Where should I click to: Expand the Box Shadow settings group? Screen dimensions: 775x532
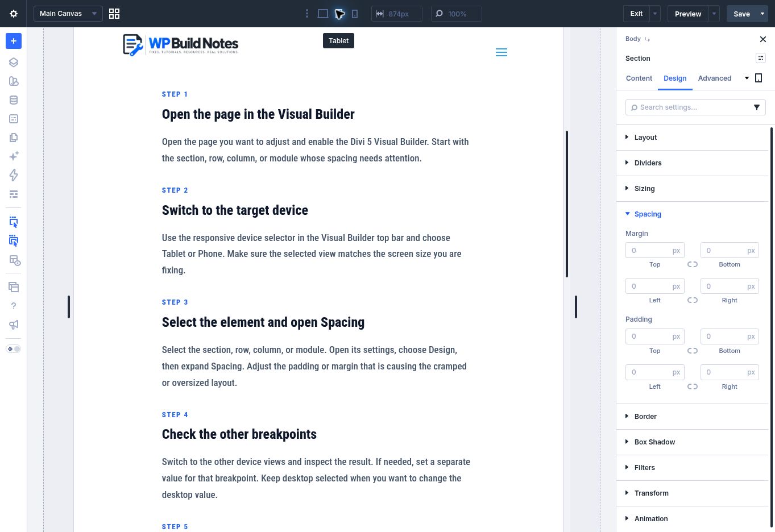[x=693, y=442]
